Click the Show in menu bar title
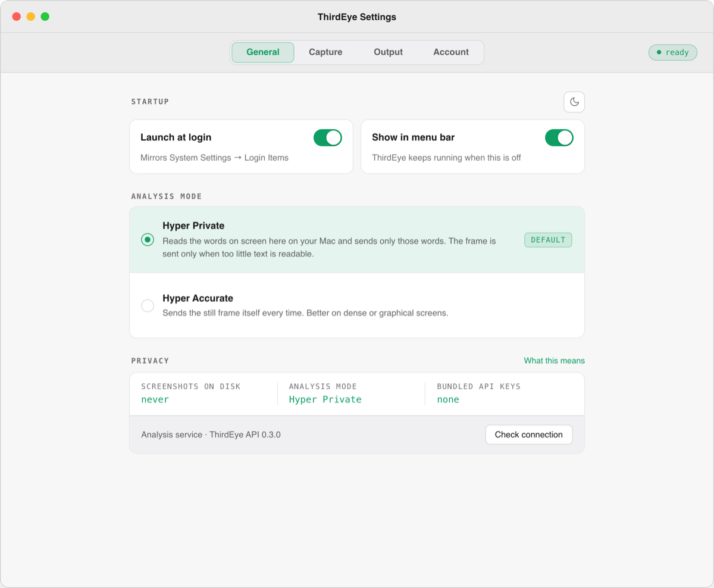 413,137
